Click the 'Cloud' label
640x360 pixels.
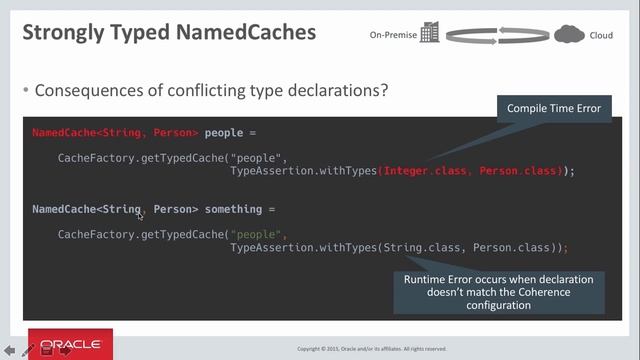pyautogui.click(x=601, y=36)
